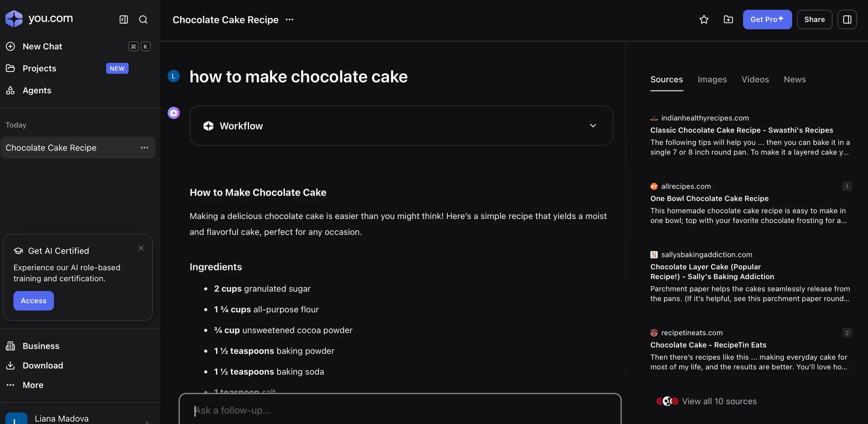This screenshot has width=868, height=424.
Task: Open the chat's three-dot menu in sidebar
Action: (144, 148)
